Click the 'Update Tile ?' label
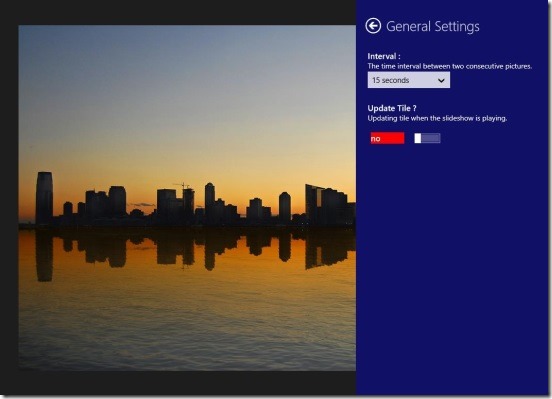The width and height of the screenshot is (552, 399). pyautogui.click(x=392, y=108)
